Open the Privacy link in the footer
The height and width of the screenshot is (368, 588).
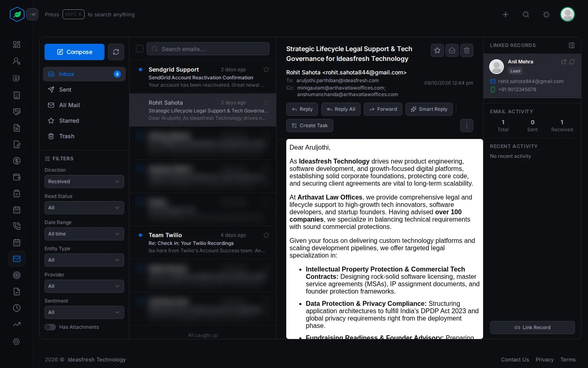545,359
